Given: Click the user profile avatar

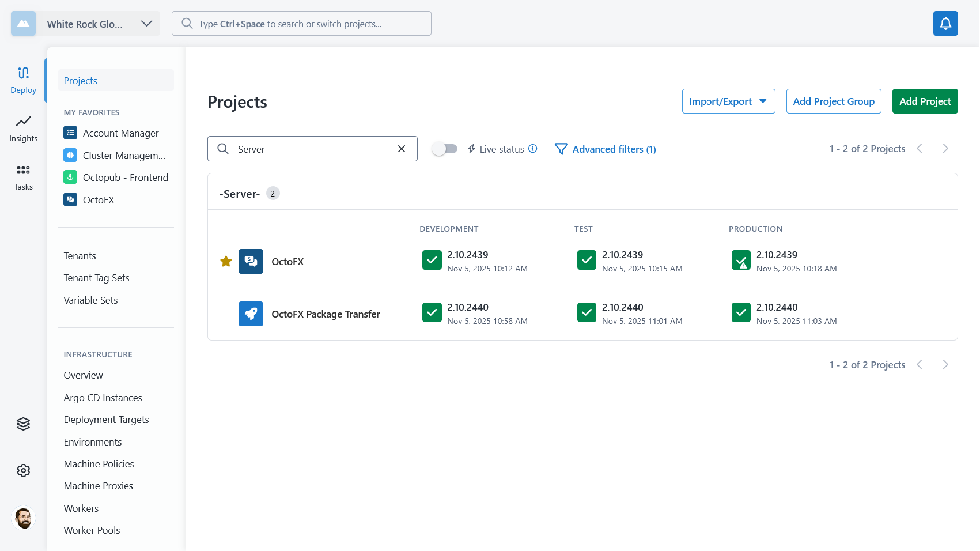Looking at the screenshot, I should point(23,518).
